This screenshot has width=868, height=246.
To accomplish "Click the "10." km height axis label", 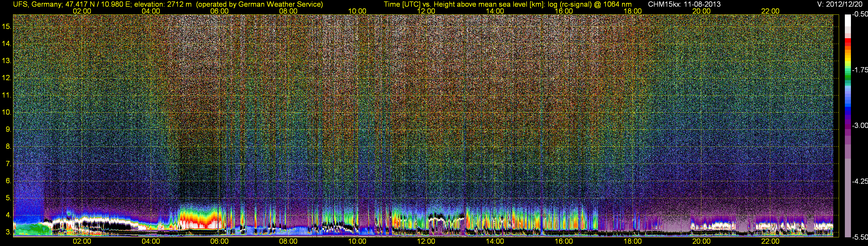I will pyautogui.click(x=6, y=112).
